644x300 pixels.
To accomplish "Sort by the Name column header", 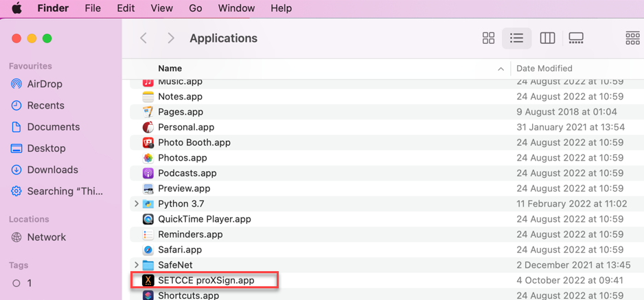I will [170, 68].
